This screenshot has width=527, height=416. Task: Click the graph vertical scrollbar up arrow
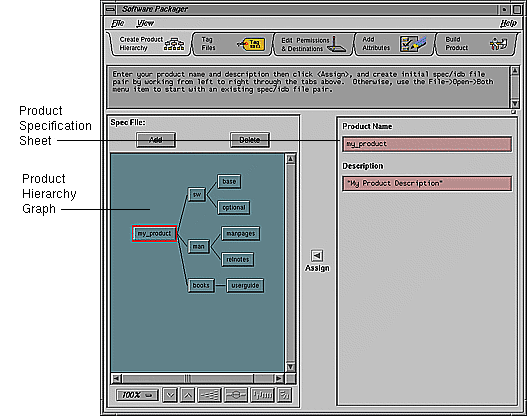[291, 159]
